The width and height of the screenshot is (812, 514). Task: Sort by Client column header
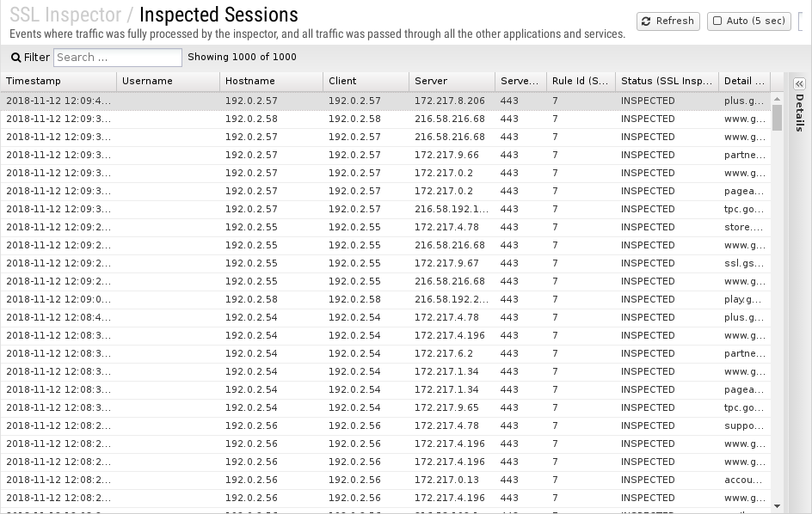[366, 82]
